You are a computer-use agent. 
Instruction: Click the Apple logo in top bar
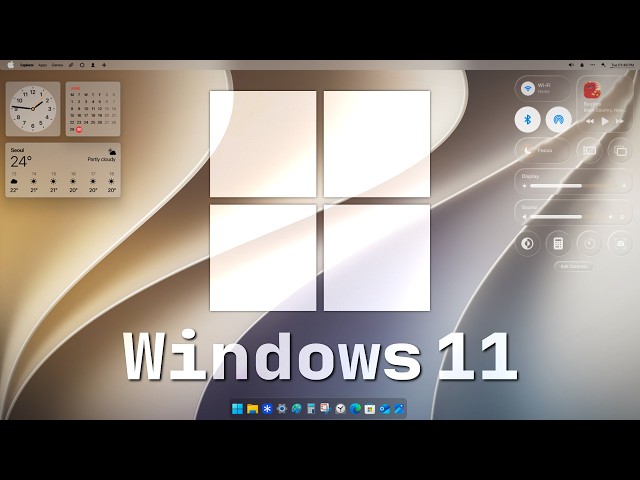tap(11, 64)
